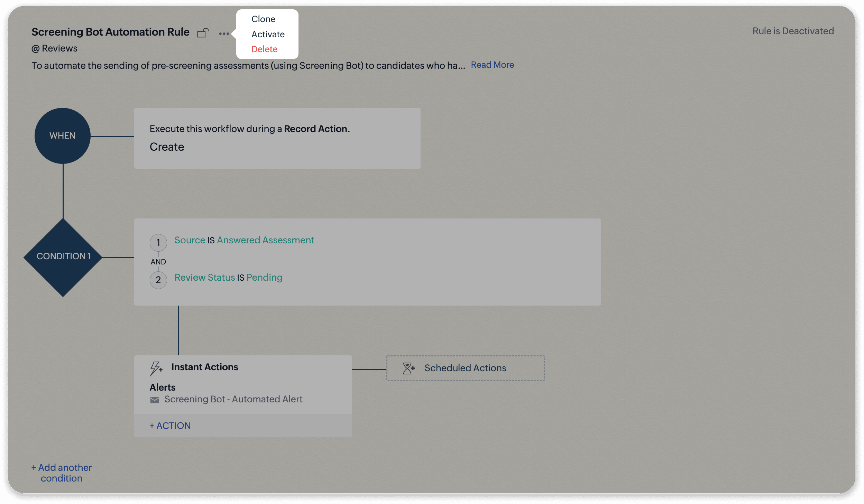Click the number 2 condition circle
The height and width of the screenshot is (504, 864).
point(158,280)
